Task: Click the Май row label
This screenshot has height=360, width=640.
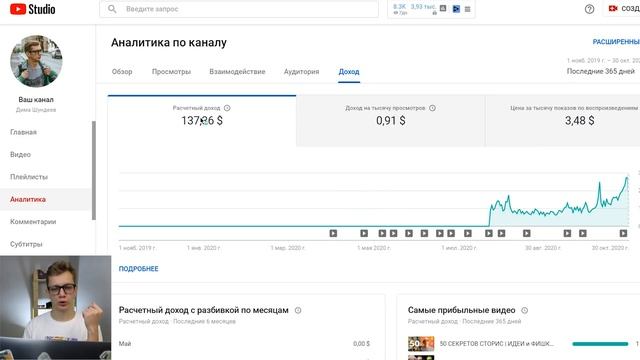Action: (125, 344)
